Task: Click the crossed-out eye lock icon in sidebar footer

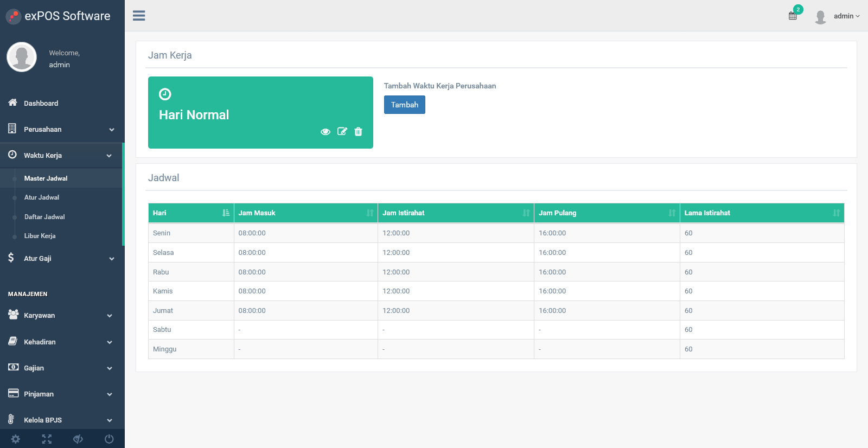Action: pos(78,439)
